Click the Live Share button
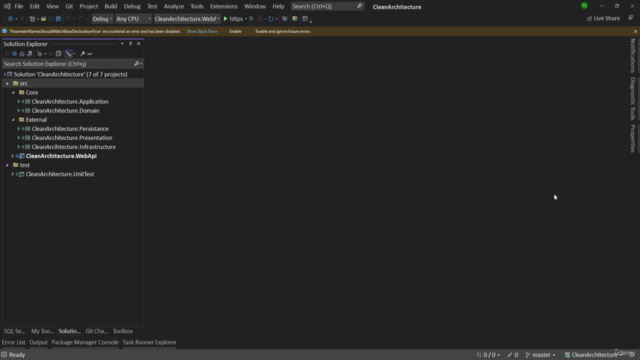 (x=603, y=18)
